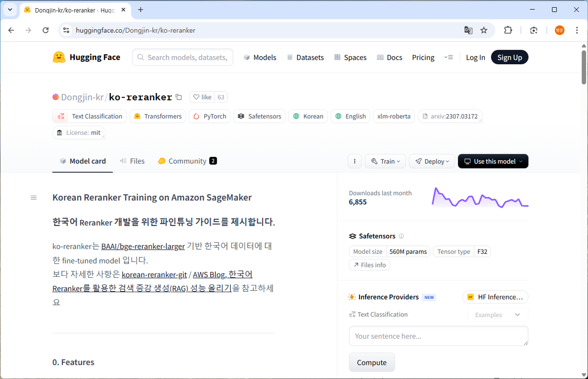Select the PyTorch tag
Viewport: 588px width, 379px height.
click(x=210, y=116)
